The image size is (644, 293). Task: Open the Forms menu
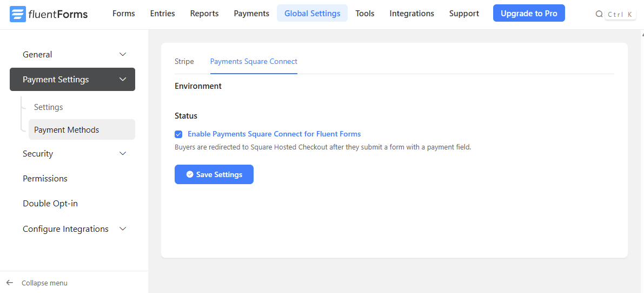[x=124, y=14]
